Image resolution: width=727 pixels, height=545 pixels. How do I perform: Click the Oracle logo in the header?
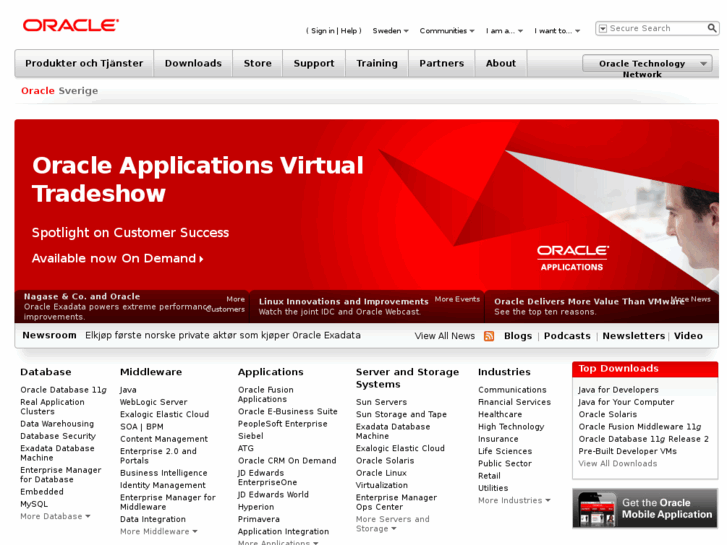pyautogui.click(x=70, y=25)
